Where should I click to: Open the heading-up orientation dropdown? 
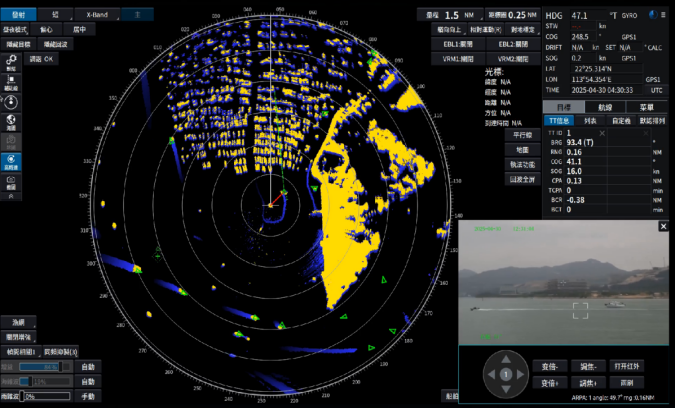(449, 30)
